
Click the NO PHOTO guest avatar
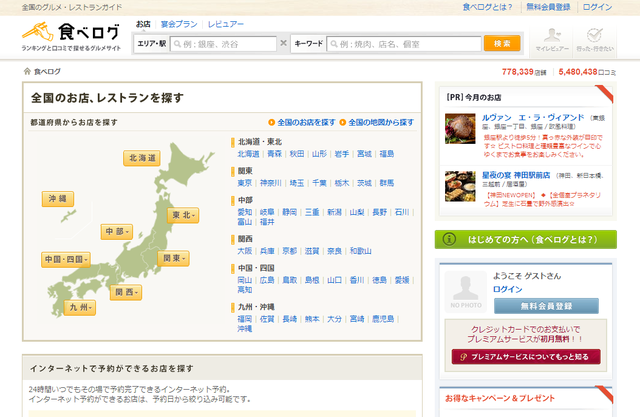[x=466, y=292]
